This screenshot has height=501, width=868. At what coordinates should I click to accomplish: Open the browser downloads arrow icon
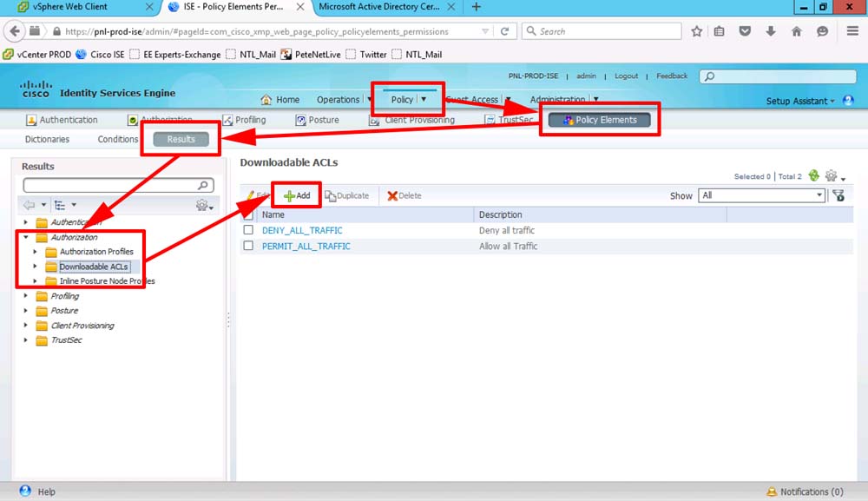(x=771, y=31)
